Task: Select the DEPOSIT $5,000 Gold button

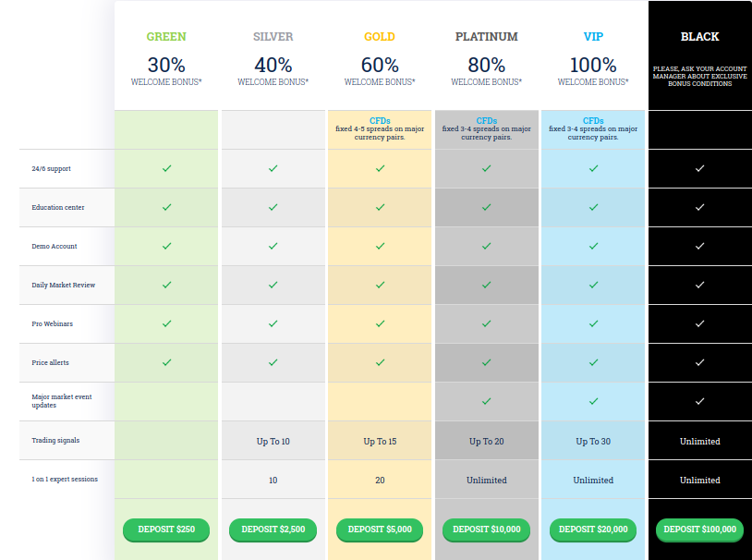Action: [x=380, y=530]
